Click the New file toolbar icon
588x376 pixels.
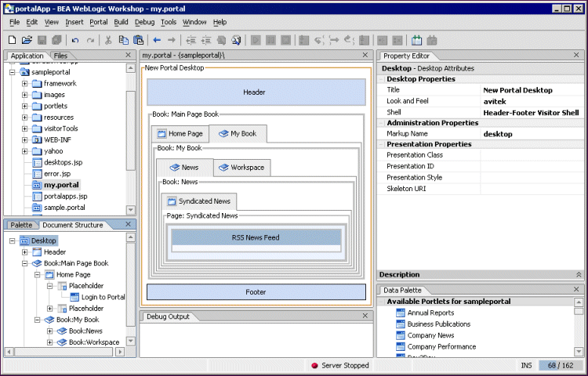pyautogui.click(x=12, y=40)
